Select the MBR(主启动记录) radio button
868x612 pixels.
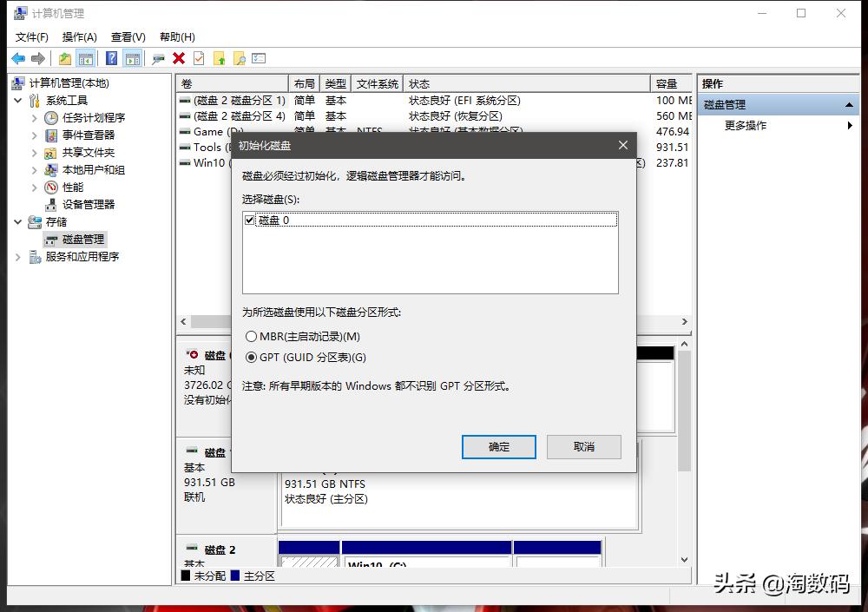(251, 336)
